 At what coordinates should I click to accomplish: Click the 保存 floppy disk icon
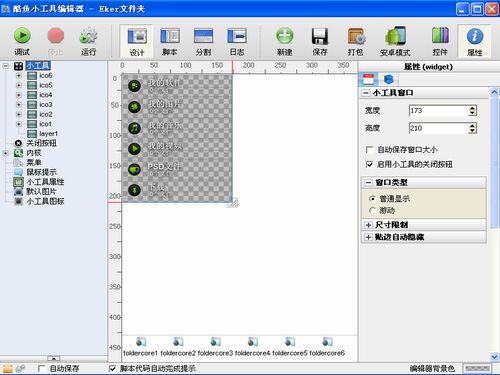point(320,36)
